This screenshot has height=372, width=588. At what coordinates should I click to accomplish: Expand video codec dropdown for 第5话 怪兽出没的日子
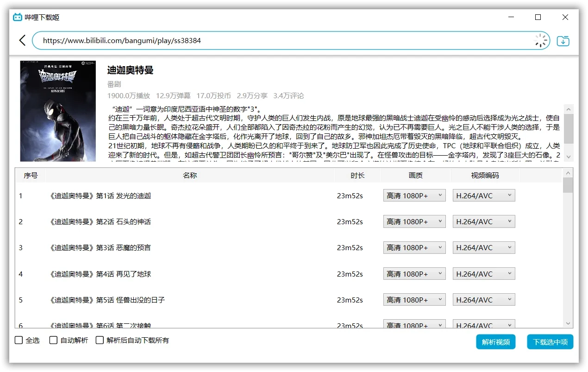484,300
